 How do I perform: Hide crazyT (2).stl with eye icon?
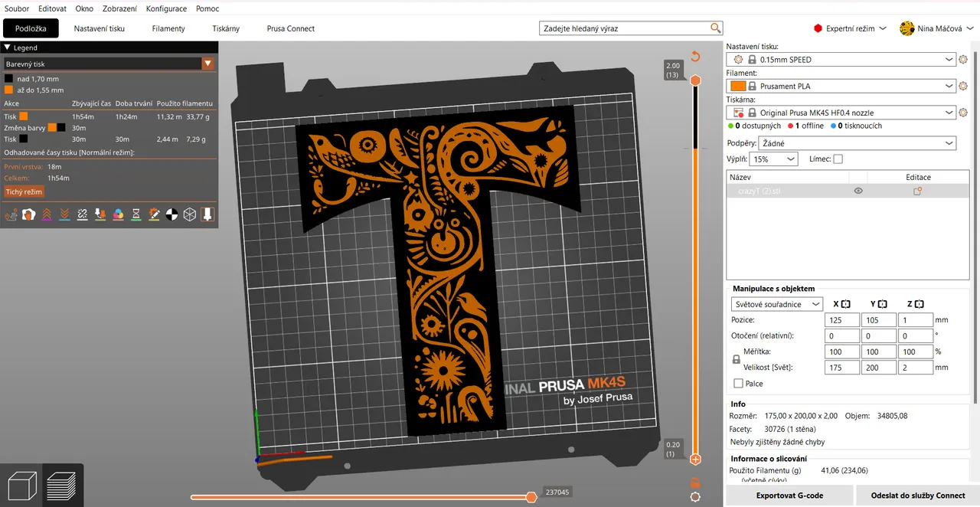[858, 191]
